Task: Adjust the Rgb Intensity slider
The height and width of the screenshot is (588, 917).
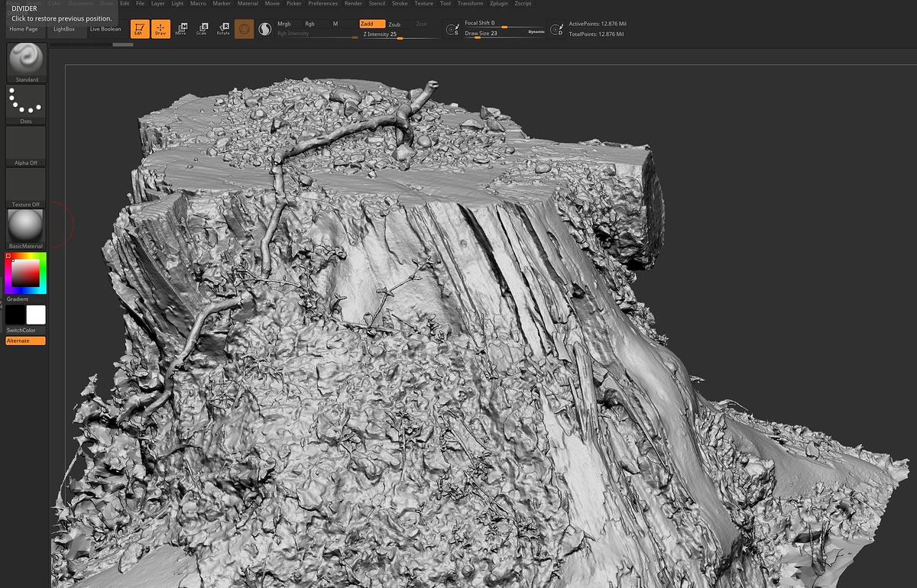Action: pos(317,34)
